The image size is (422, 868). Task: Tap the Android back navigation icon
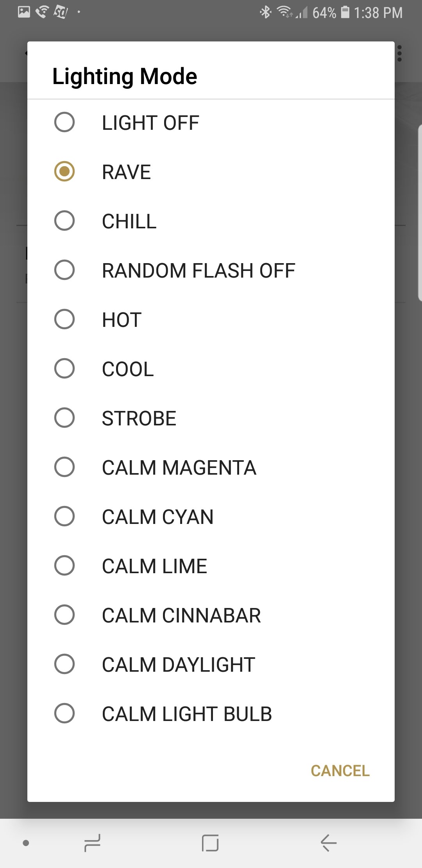pyautogui.click(x=328, y=843)
